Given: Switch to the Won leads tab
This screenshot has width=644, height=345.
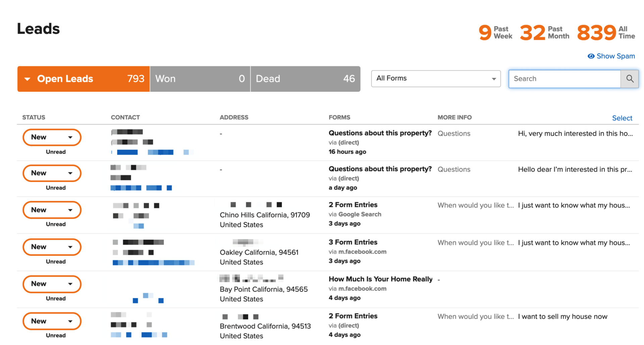Looking at the screenshot, I should pyautogui.click(x=200, y=79).
